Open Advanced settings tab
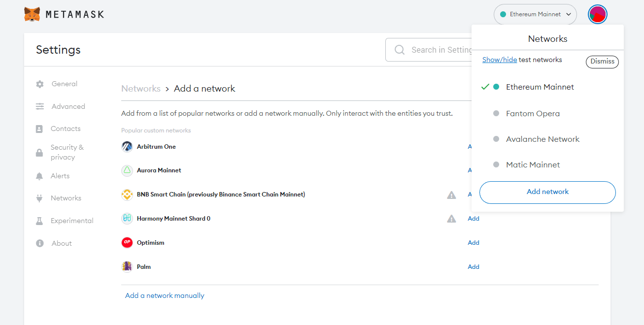Image resolution: width=644 pixels, height=325 pixels. (68, 106)
